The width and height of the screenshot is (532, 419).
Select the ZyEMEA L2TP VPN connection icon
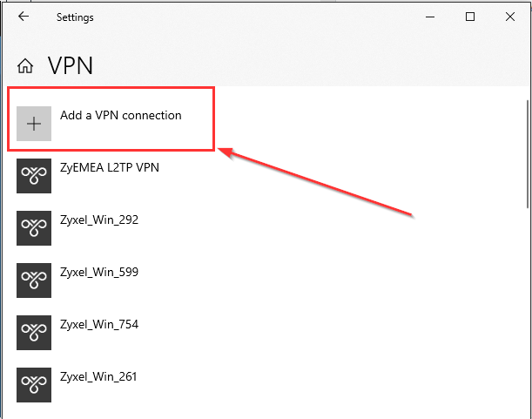coord(34,176)
